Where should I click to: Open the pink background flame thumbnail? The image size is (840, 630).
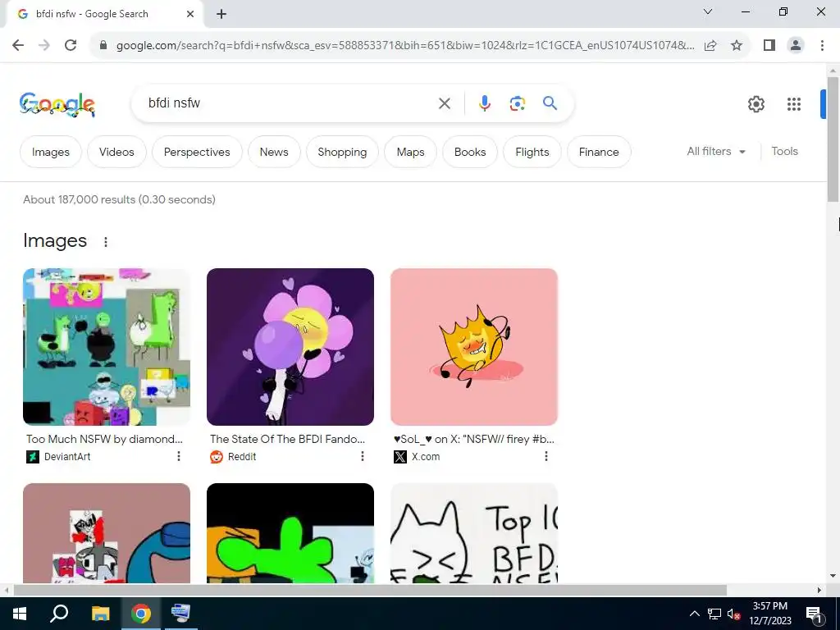474,347
